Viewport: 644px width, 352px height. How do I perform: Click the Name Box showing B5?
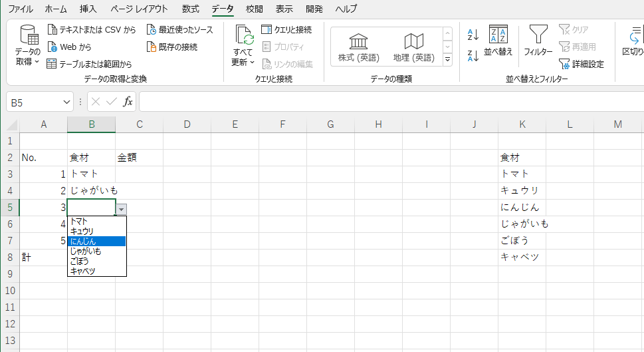(34, 102)
